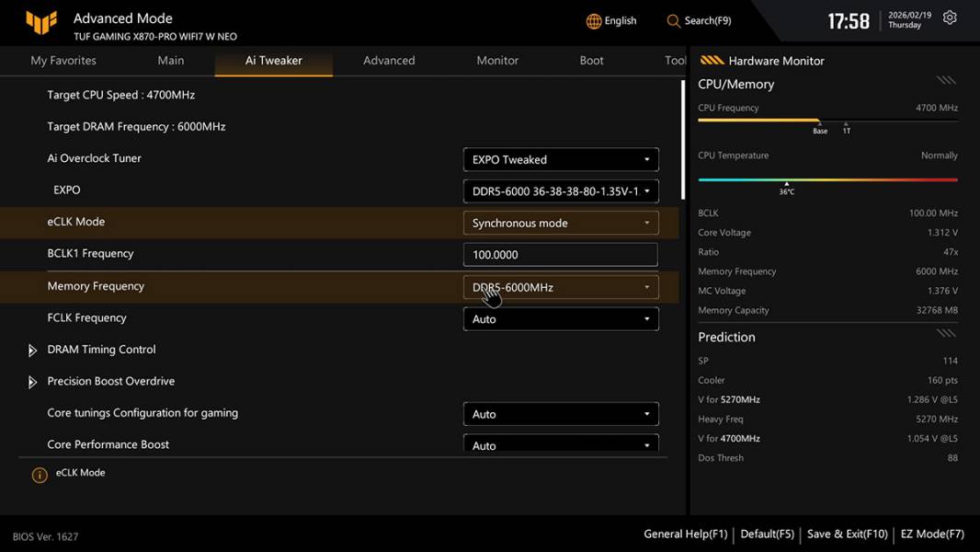This screenshot has height=552, width=980.
Task: Open settings via the gear icon
Action: coord(950,18)
